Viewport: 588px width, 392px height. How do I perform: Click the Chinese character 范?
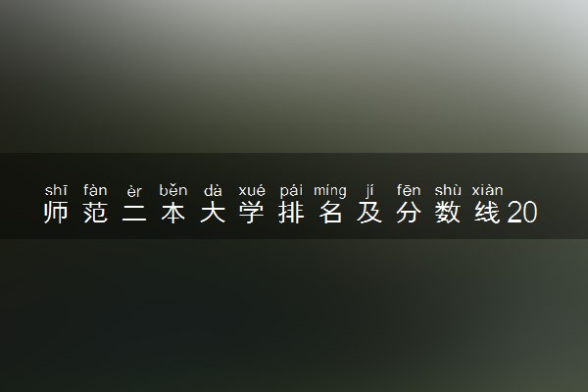click(x=95, y=213)
